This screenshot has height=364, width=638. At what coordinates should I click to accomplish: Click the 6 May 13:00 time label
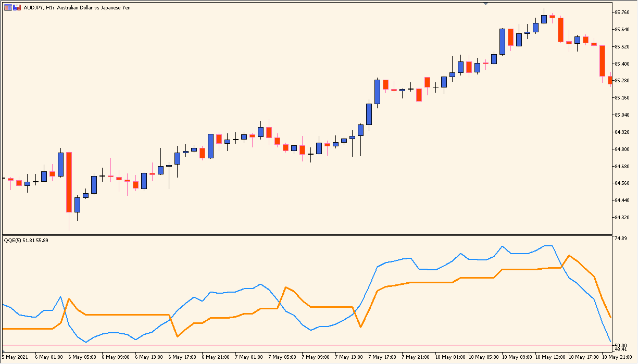[x=149, y=357]
